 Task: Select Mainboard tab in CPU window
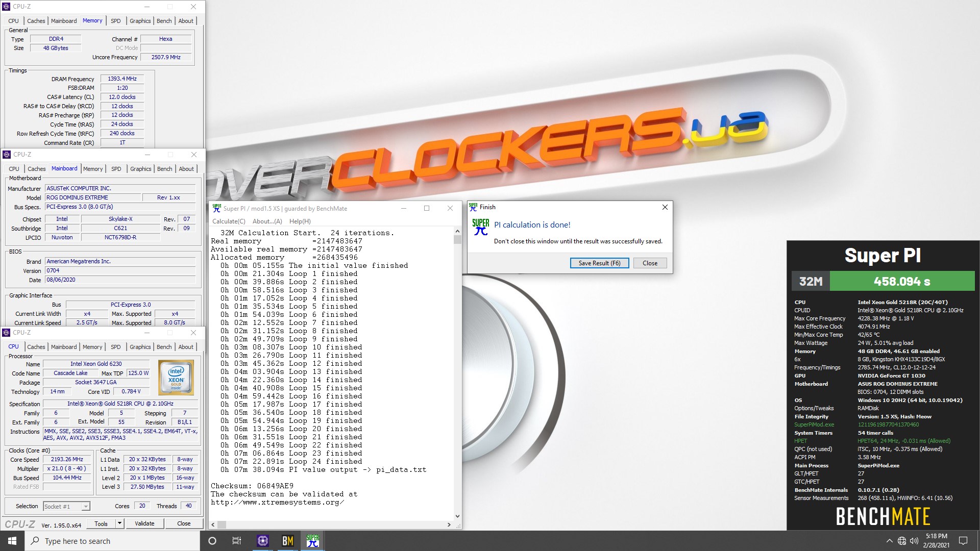point(64,347)
